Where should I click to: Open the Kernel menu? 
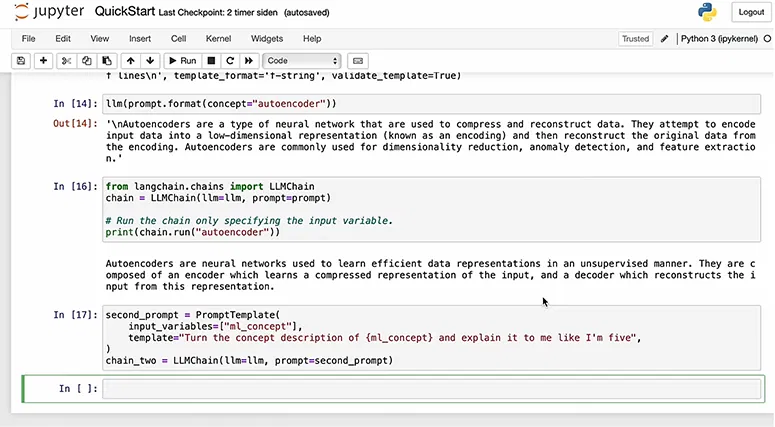[x=218, y=38]
